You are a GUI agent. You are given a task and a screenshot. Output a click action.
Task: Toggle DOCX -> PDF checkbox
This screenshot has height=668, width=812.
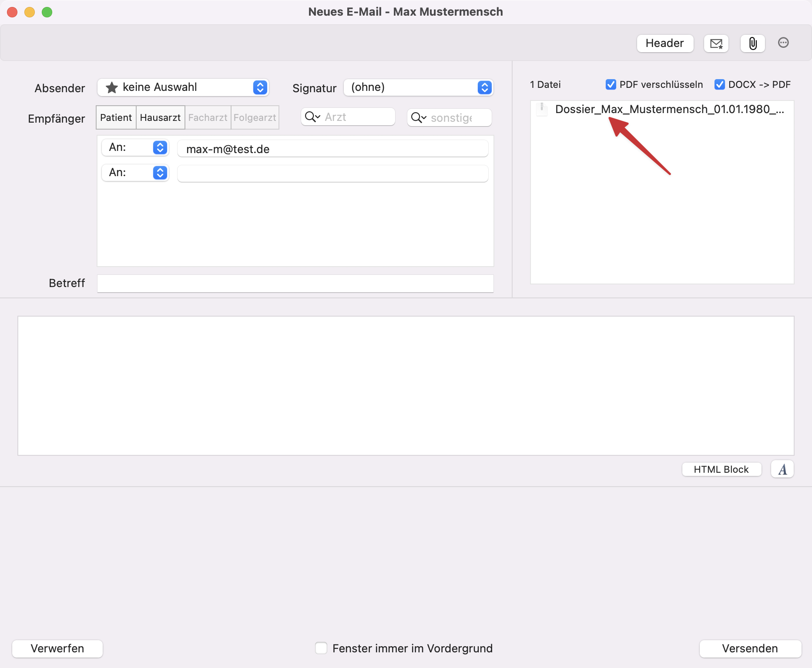(x=720, y=84)
